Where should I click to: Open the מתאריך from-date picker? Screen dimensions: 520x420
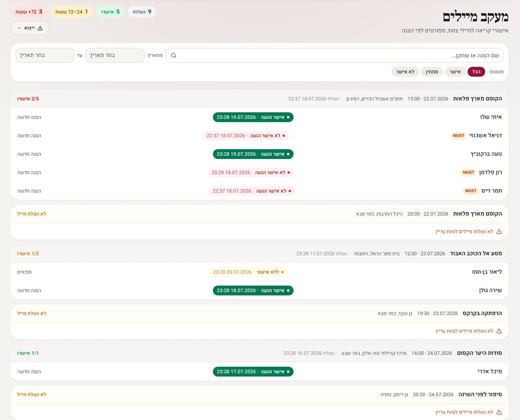click(x=115, y=55)
